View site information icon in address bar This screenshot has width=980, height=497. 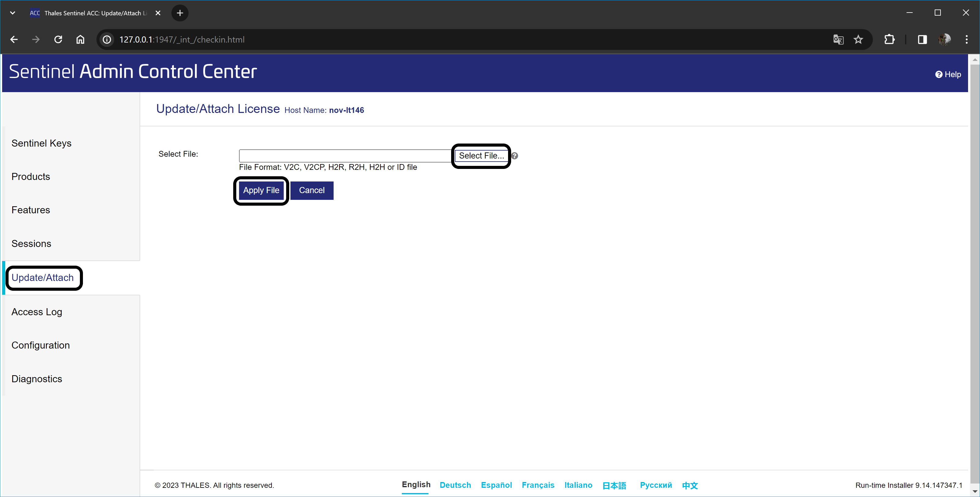(107, 39)
